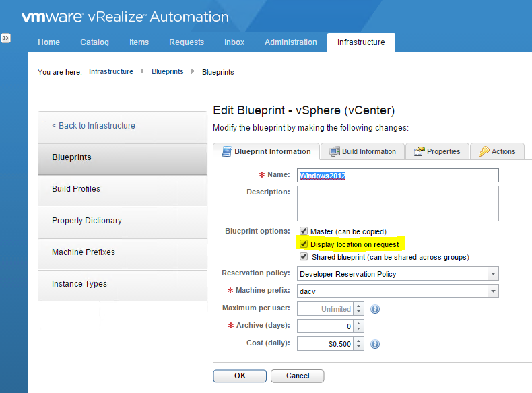This screenshot has height=393, width=532.
Task: Click the Maximum per user field
Action: click(x=325, y=309)
